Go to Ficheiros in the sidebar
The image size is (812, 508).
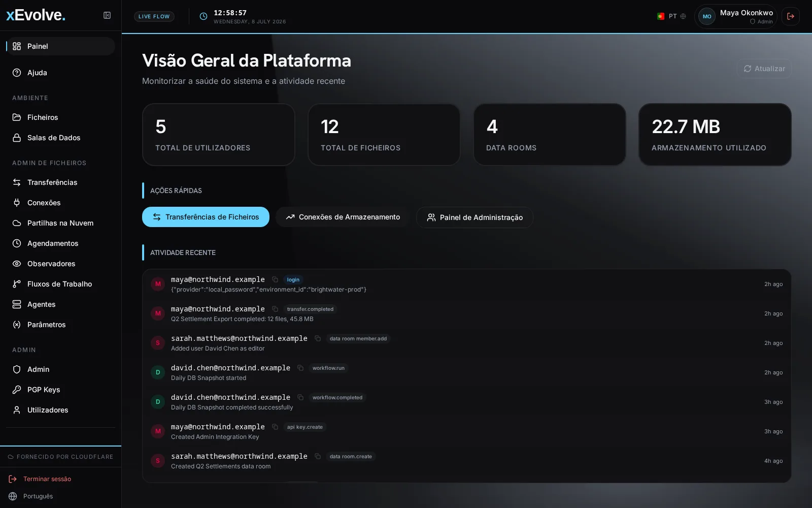click(61, 117)
